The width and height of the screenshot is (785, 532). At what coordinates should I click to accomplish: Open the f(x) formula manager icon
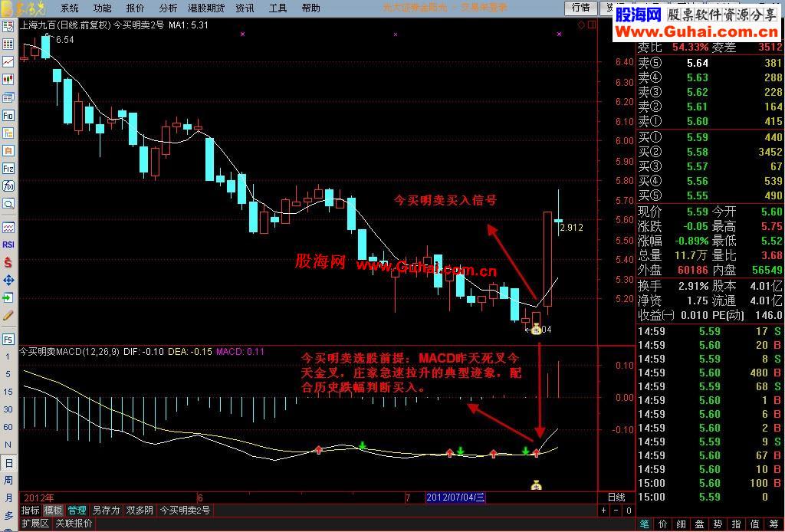(8, 186)
